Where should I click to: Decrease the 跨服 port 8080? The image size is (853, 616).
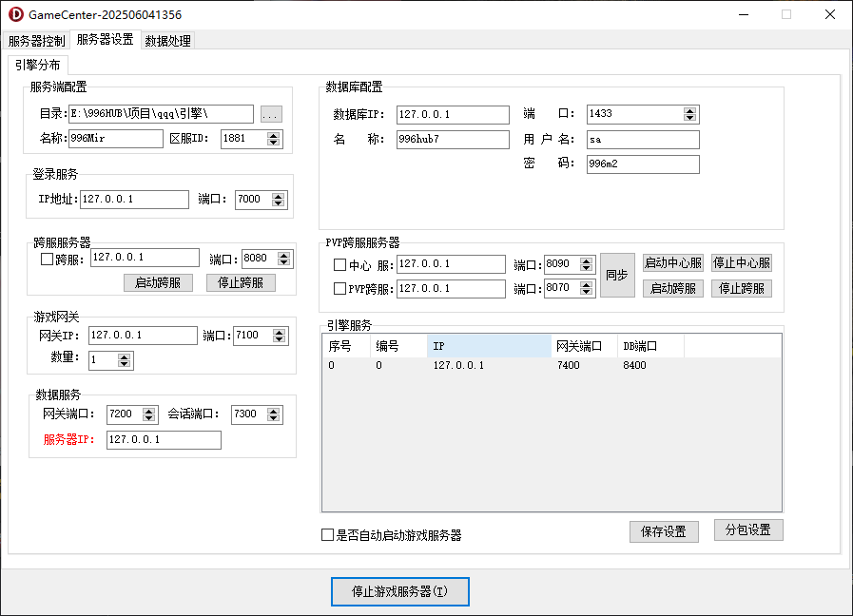pos(284,262)
